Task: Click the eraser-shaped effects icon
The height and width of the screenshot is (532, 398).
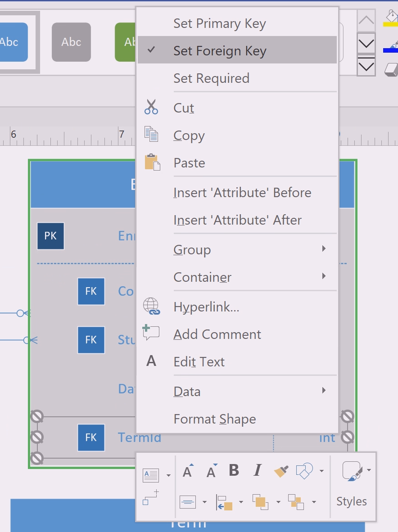Action: 391,69
